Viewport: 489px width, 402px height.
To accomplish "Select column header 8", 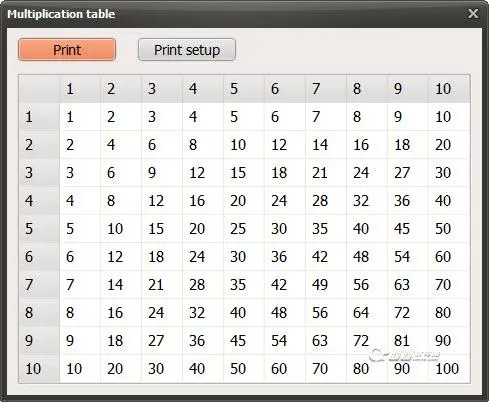I will (x=367, y=89).
